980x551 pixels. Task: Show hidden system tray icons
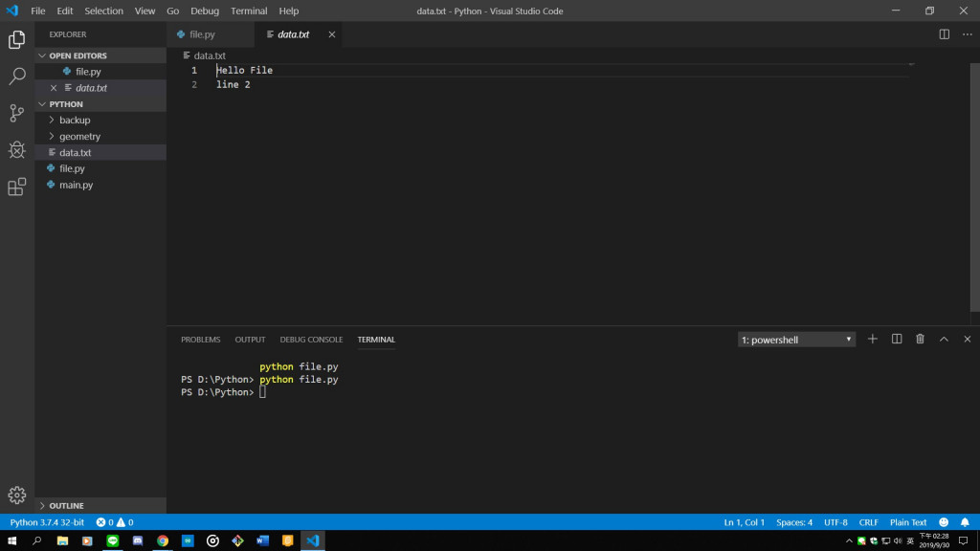[849, 541]
